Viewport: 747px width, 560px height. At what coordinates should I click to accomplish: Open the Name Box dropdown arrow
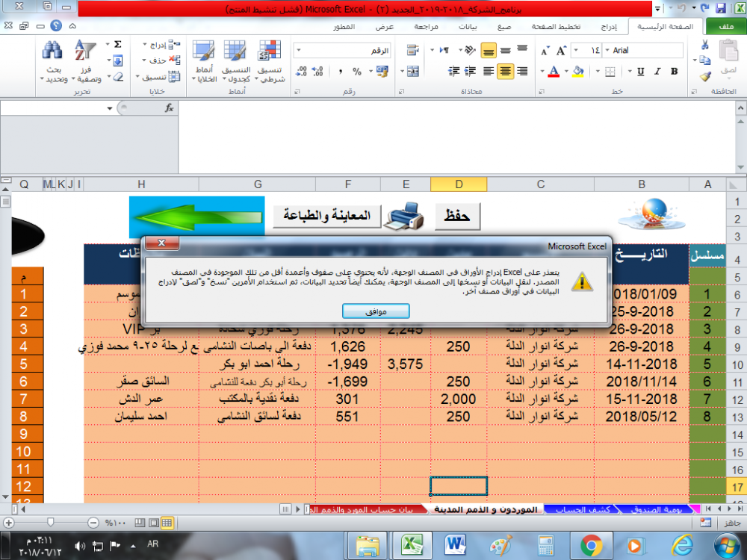tap(110, 108)
